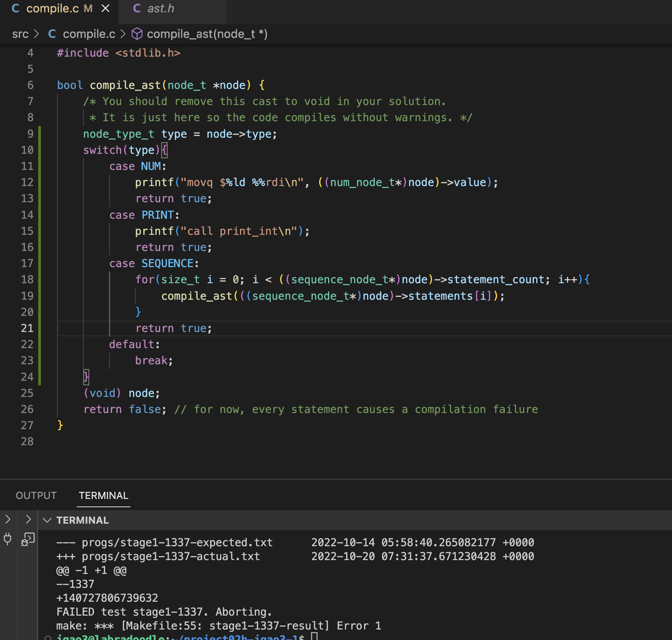Select the TERMINAL panel tab

(103, 496)
